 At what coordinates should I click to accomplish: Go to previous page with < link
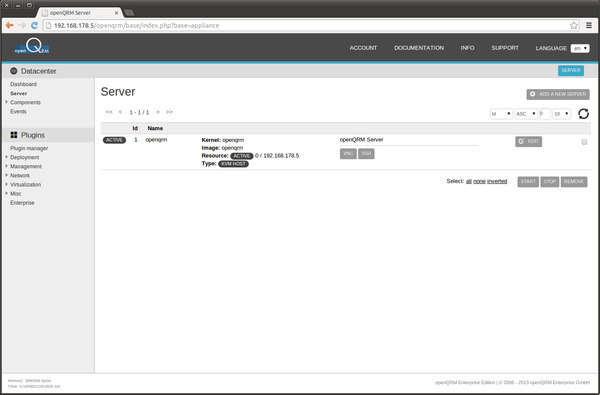(x=121, y=112)
